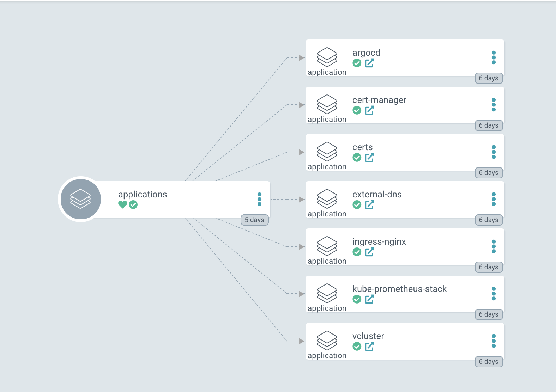The height and width of the screenshot is (392, 556).
Task: Open the three-dot menu for external-dns
Action: pos(494,199)
